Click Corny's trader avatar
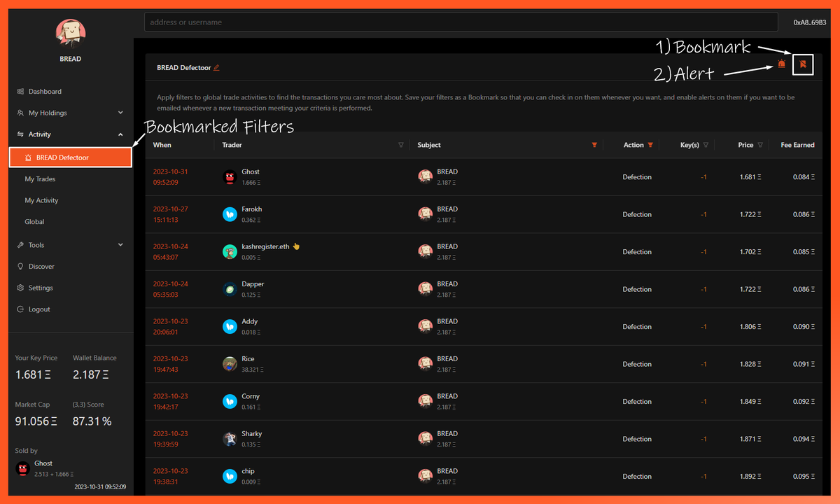The height and width of the screenshot is (504, 840). coord(230,402)
